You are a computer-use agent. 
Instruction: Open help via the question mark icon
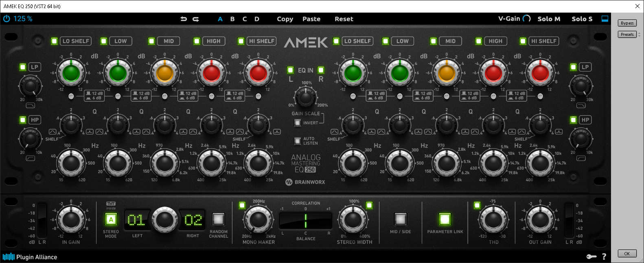[604, 256]
